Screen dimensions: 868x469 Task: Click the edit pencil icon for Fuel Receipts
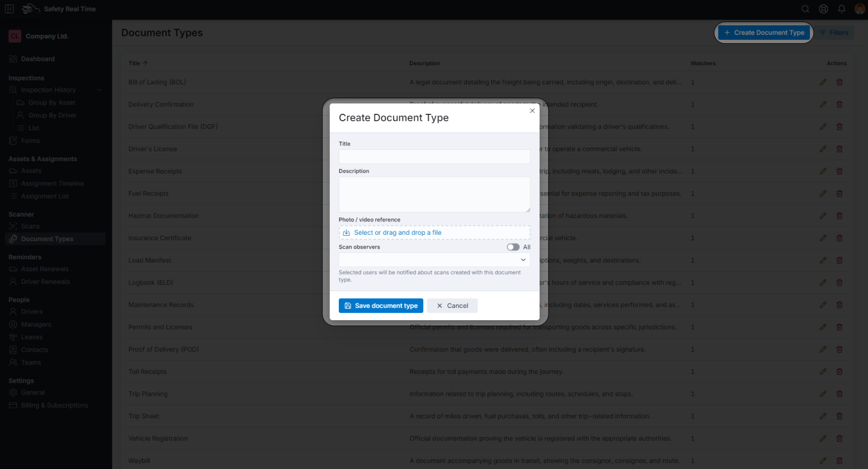coord(823,193)
